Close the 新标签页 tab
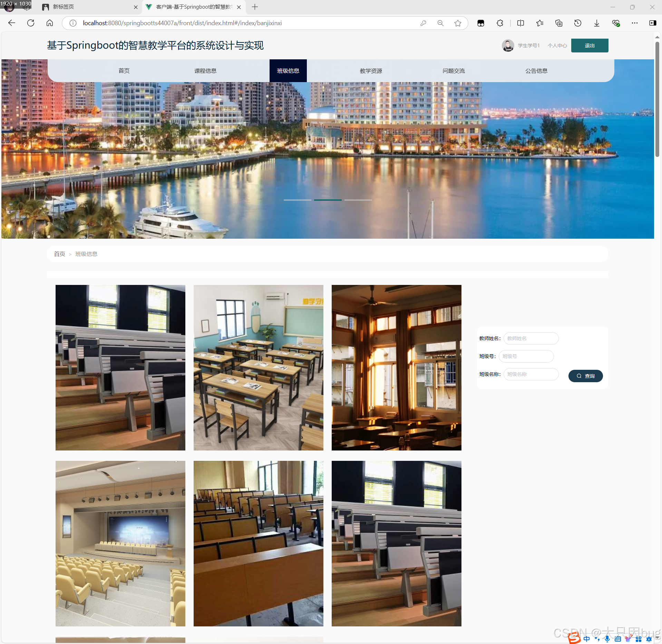 click(x=136, y=7)
